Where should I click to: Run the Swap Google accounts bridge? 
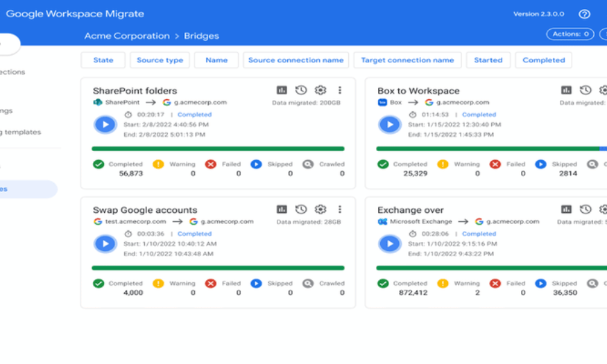point(105,243)
